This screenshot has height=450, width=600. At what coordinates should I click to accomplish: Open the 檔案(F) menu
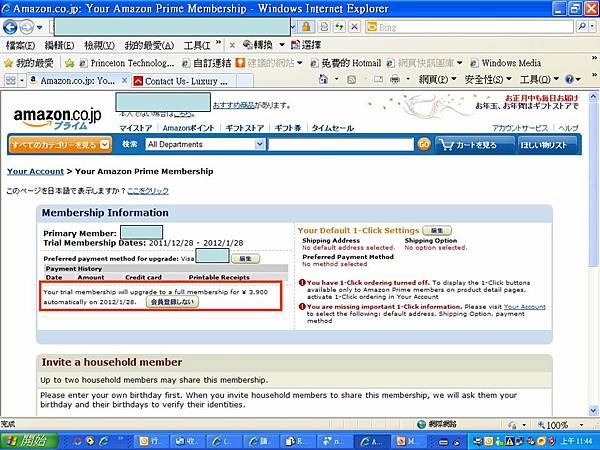point(20,46)
